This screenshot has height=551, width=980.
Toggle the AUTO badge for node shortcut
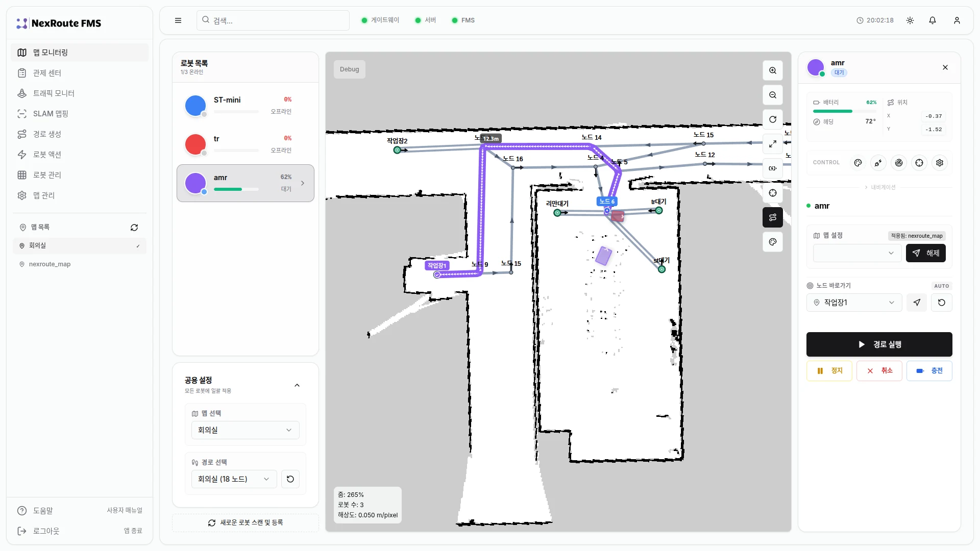tap(942, 286)
